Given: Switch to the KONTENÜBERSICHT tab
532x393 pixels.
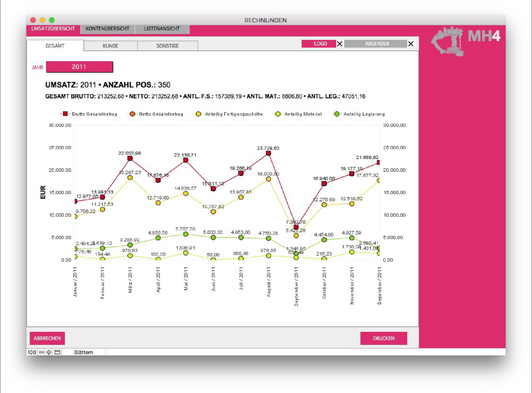Looking at the screenshot, I should 107,29.
